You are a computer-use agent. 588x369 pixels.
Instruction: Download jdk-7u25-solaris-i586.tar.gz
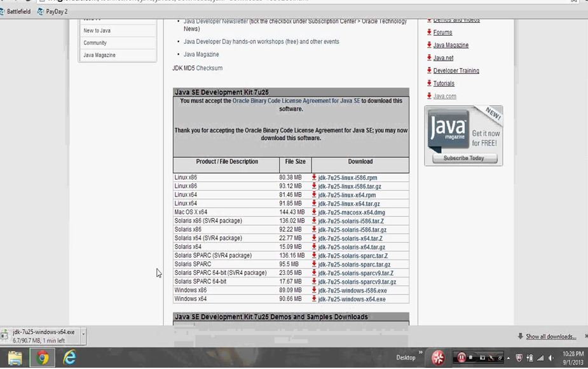(352, 230)
